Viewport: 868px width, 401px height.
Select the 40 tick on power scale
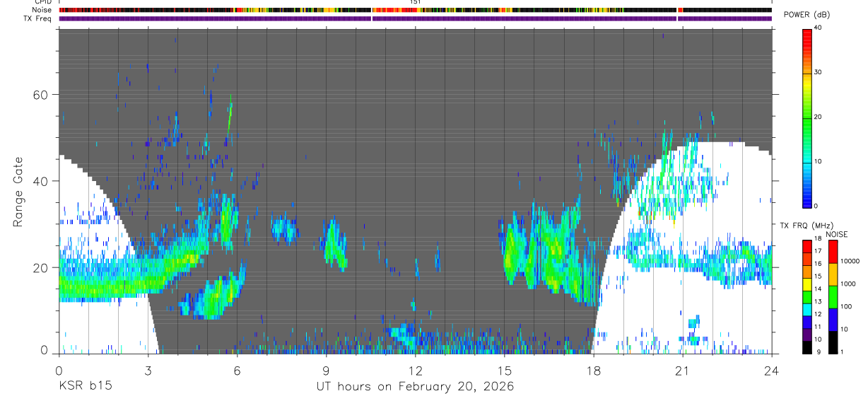(817, 28)
